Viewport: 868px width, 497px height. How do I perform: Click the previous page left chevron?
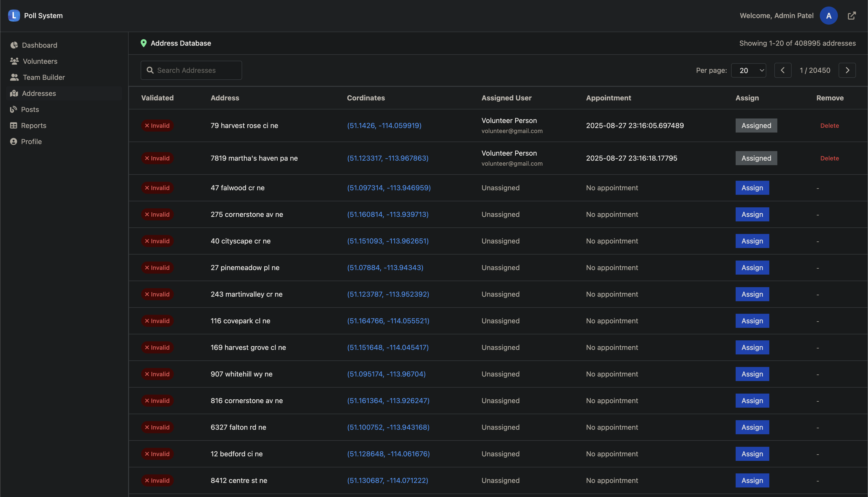coord(783,70)
